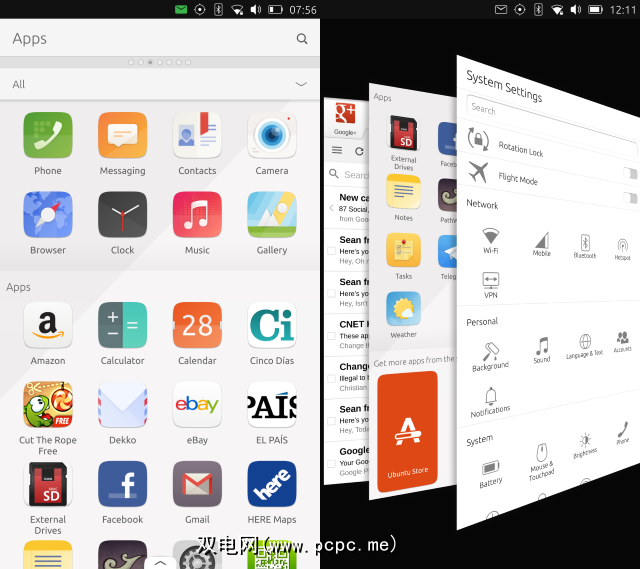640x569 pixels.
Task: Toggle the Flight Mode switch
Action: tap(630, 198)
